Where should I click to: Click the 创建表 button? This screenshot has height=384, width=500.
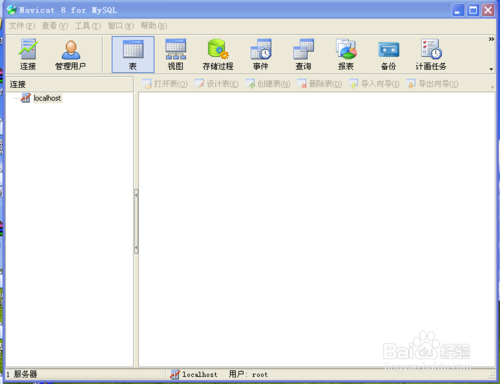268,84
